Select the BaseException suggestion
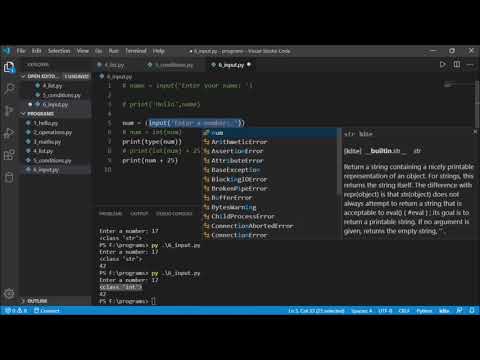 pos(270,170)
